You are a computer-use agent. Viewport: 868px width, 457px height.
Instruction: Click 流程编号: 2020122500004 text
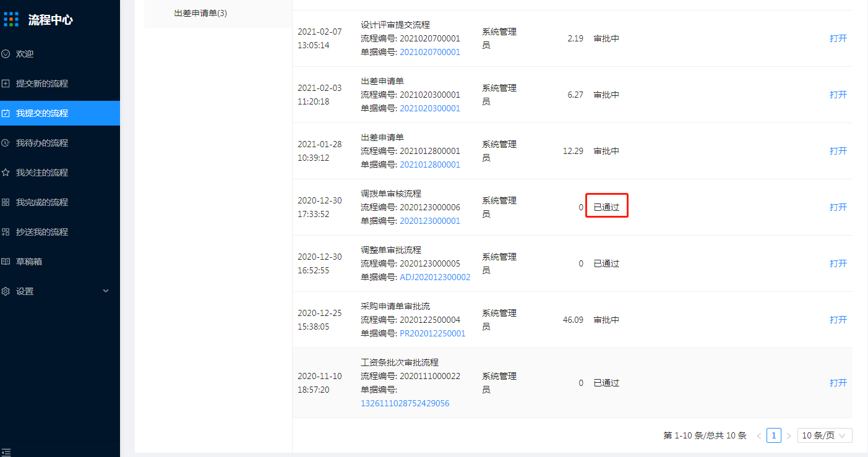click(411, 320)
